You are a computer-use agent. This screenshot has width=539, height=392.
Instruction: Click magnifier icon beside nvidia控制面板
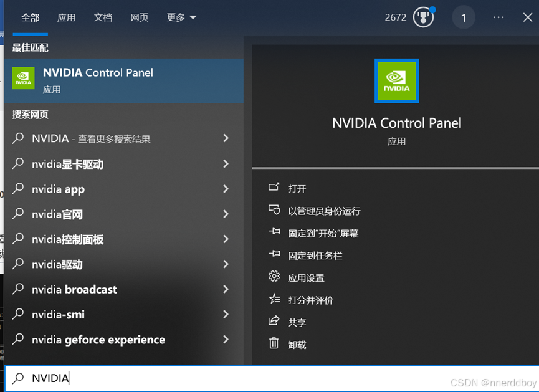18,239
